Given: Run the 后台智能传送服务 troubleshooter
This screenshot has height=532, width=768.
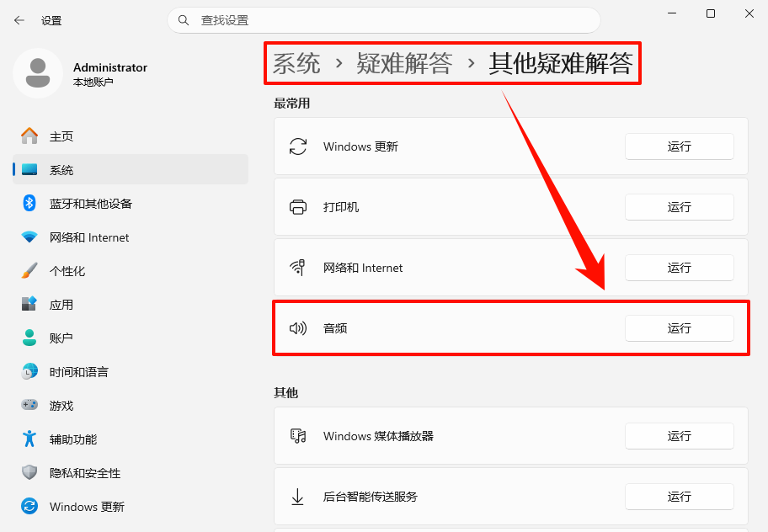Looking at the screenshot, I should click(x=679, y=497).
